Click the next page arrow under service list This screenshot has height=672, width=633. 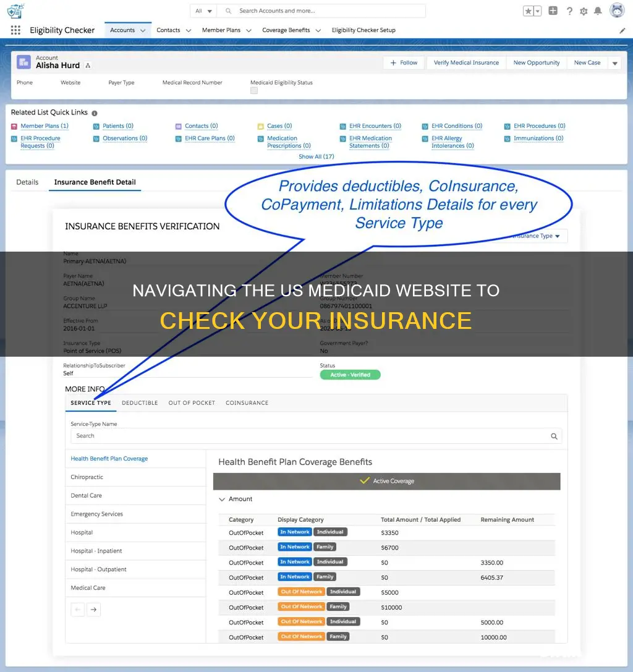click(x=93, y=610)
